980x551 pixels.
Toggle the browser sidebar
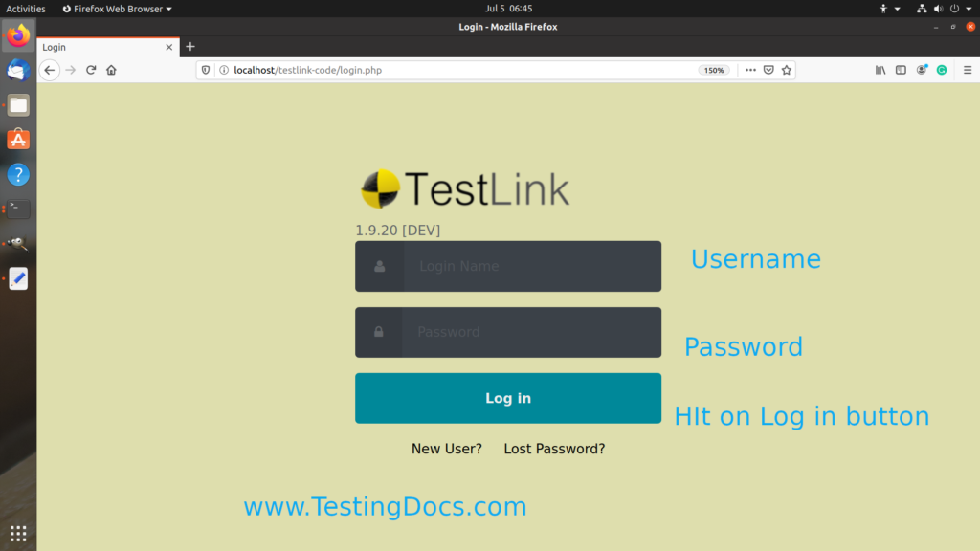(900, 70)
